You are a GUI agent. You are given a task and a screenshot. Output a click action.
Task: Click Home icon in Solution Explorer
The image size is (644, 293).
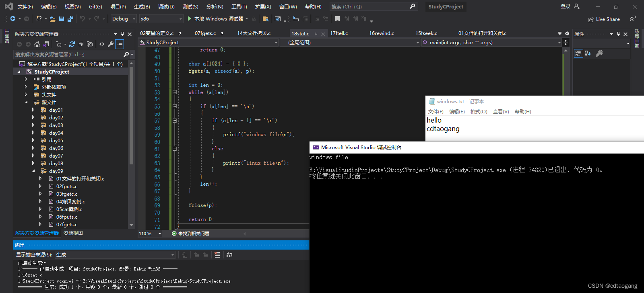click(x=37, y=44)
